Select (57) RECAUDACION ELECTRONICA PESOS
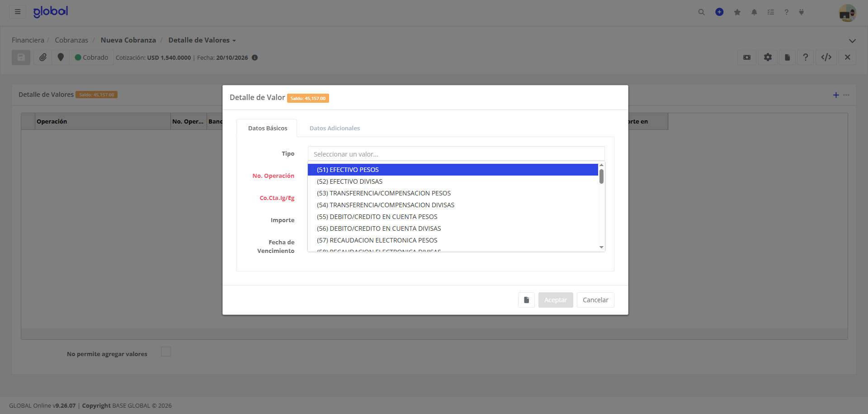Screen dimensions: 868x414 pyautogui.click(x=453, y=240)
